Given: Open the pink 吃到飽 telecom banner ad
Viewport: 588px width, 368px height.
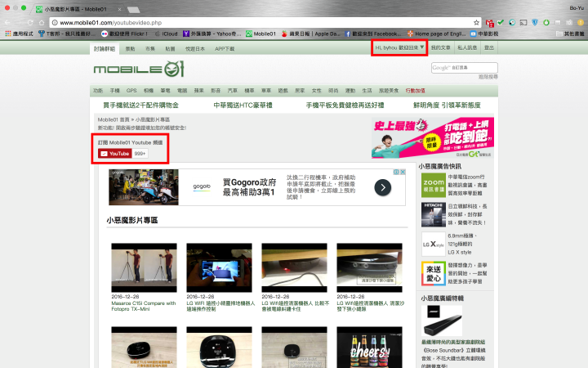Looking at the screenshot, I should click(x=433, y=137).
